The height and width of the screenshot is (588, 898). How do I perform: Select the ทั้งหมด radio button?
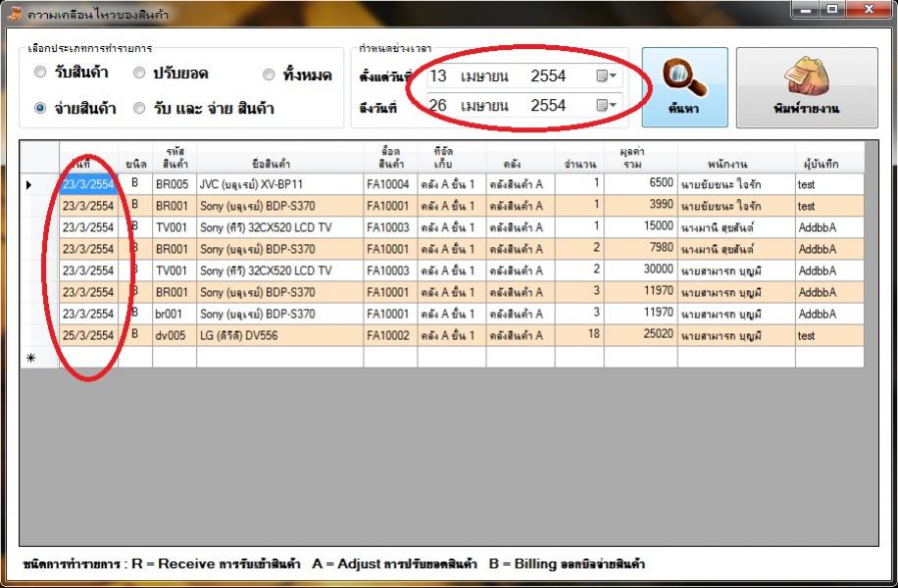click(269, 74)
